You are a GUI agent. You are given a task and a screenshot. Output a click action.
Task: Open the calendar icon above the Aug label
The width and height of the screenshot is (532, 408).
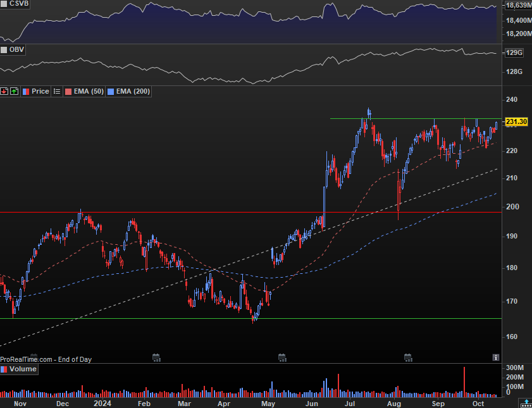(408, 357)
